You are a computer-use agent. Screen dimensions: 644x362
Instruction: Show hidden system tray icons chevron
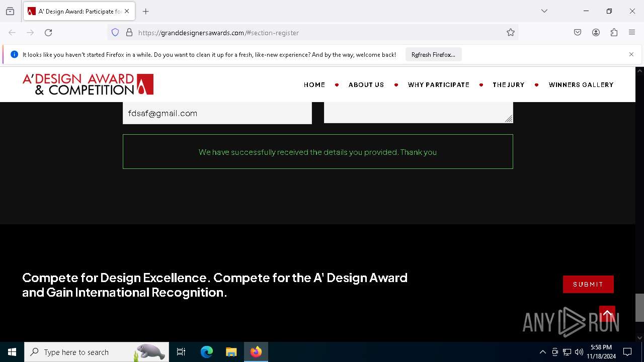tap(542, 352)
